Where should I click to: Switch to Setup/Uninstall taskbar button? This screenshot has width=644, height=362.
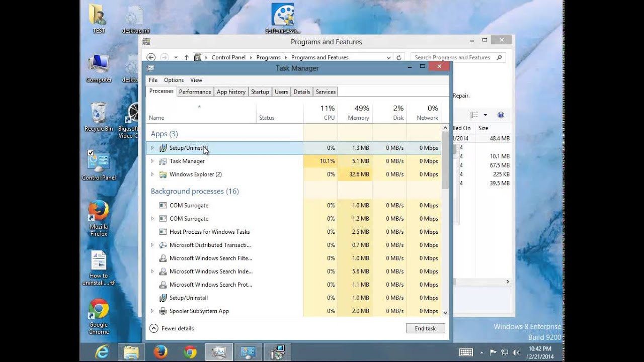click(277, 352)
